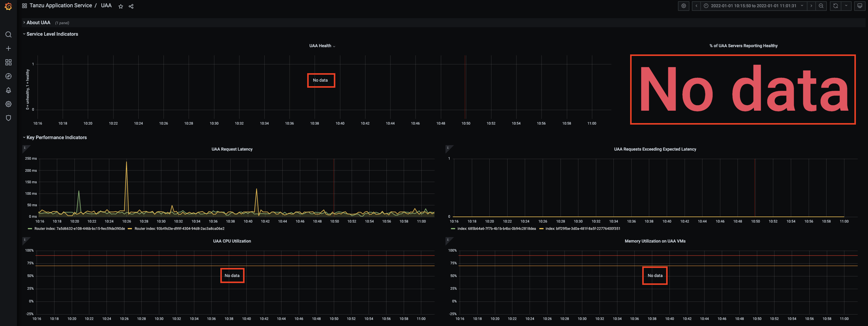This screenshot has height=326, width=868.
Task: Open the UAA CPU Utilization info corner
Action: tap(25, 240)
